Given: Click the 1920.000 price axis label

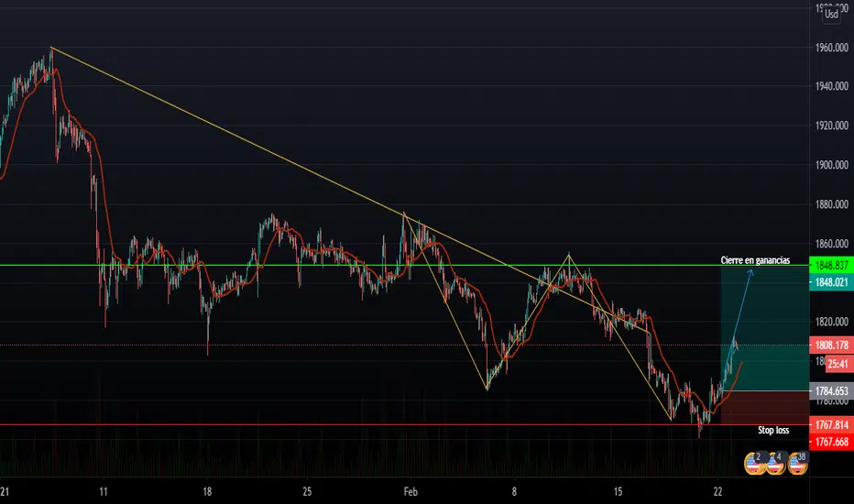Looking at the screenshot, I should coord(832,126).
